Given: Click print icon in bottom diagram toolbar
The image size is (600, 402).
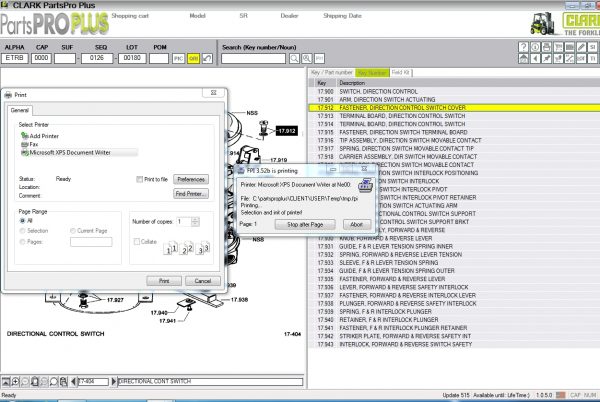Looking at the screenshot, I should pyautogui.click(x=64, y=381).
